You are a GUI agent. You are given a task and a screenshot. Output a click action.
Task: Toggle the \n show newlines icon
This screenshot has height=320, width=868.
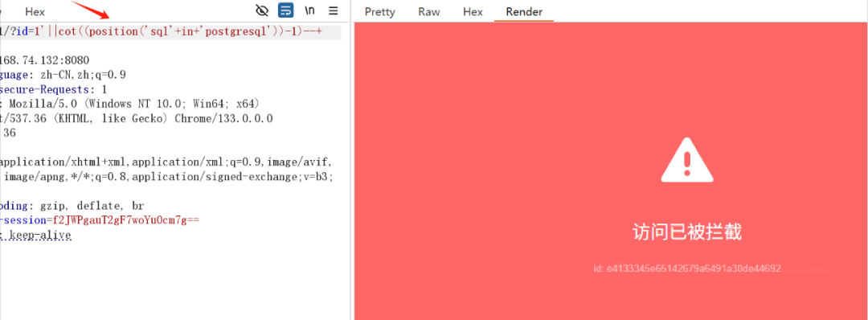(310, 10)
